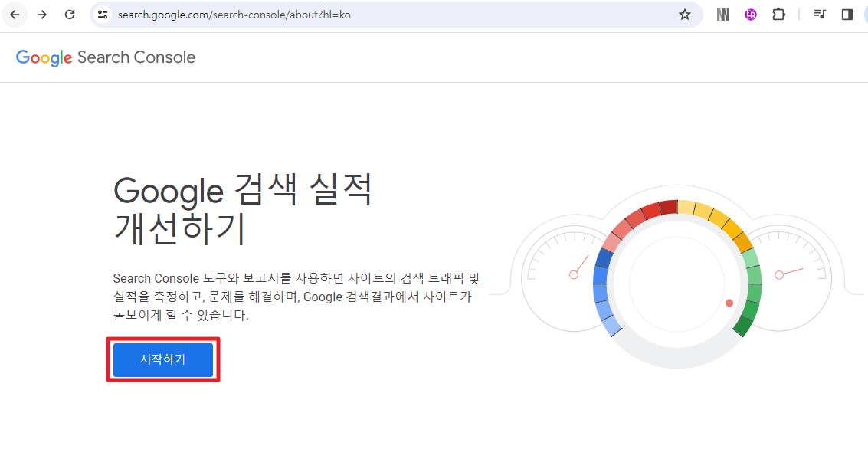
Task: Reload the page with the refresh icon
Action: [70, 15]
